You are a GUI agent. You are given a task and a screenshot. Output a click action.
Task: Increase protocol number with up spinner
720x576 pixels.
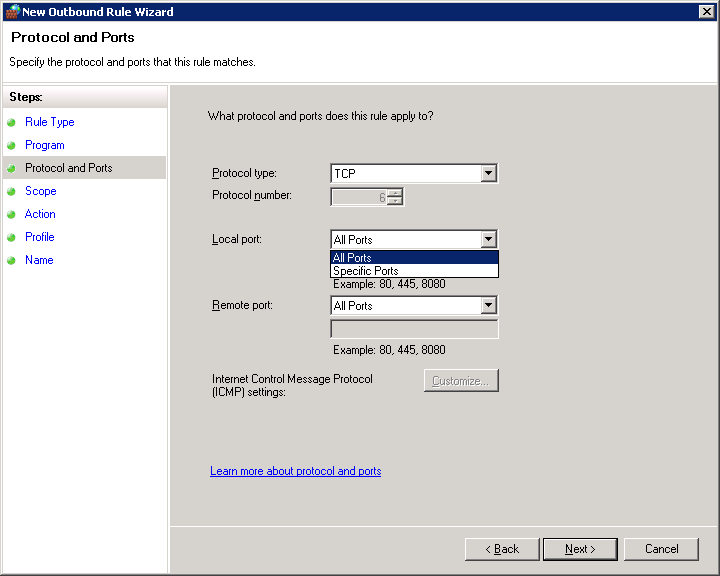[395, 193]
